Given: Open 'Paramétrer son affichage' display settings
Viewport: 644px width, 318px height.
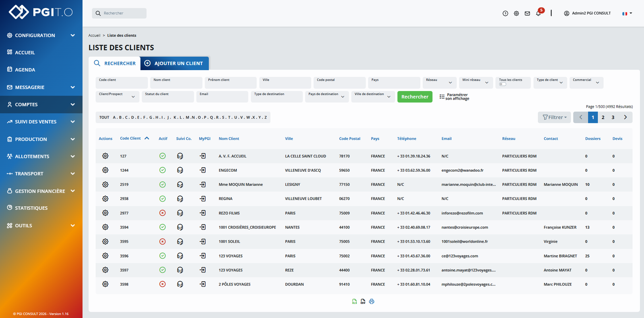Looking at the screenshot, I should 454,97.
